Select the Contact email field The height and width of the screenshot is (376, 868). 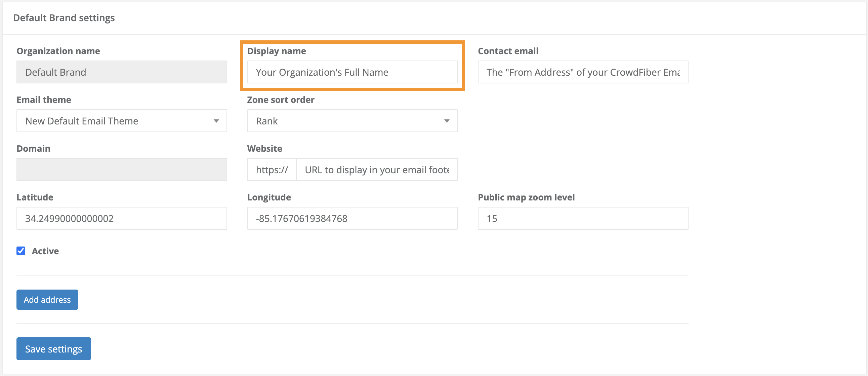pos(583,72)
